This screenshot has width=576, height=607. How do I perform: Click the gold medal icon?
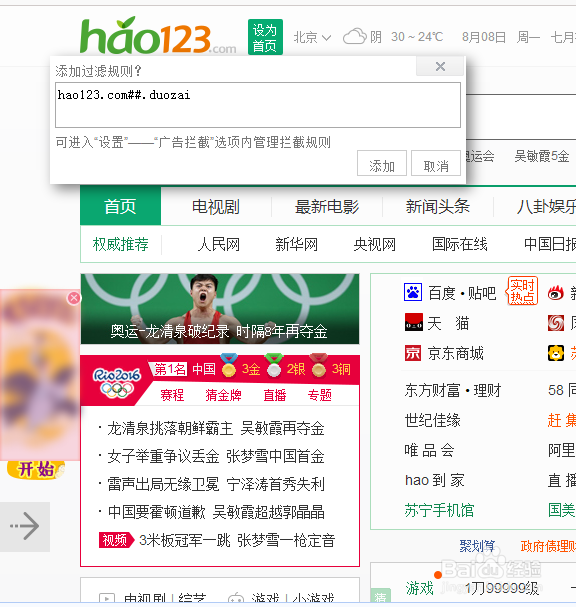(x=229, y=365)
